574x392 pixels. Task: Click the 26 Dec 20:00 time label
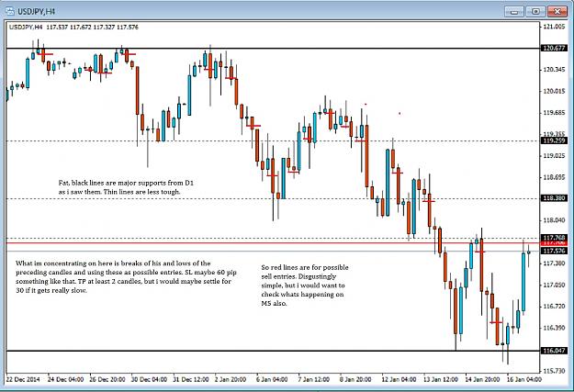tap(107, 379)
